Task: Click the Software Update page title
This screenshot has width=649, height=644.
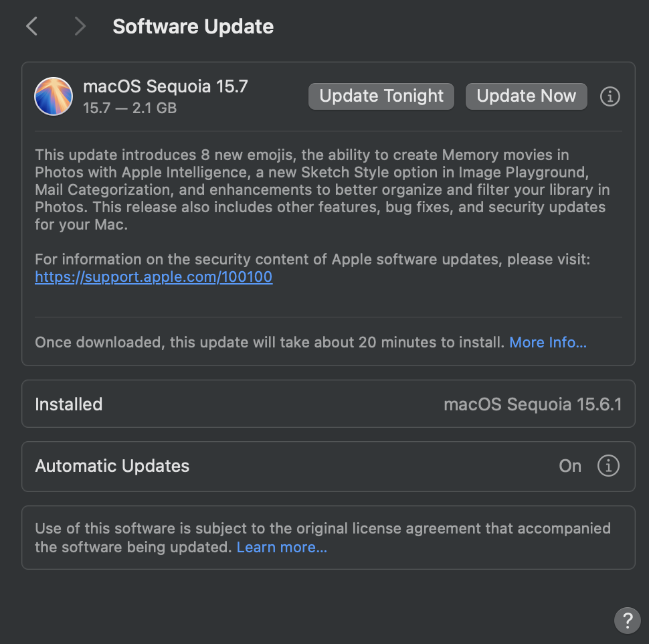Action: 193,27
